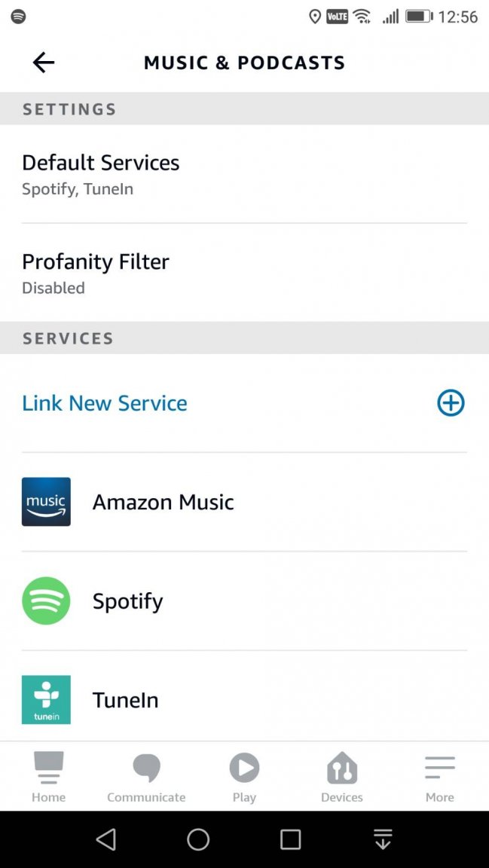Screen dimensions: 489x868
Task: Open the Home tab
Action: coord(48,778)
